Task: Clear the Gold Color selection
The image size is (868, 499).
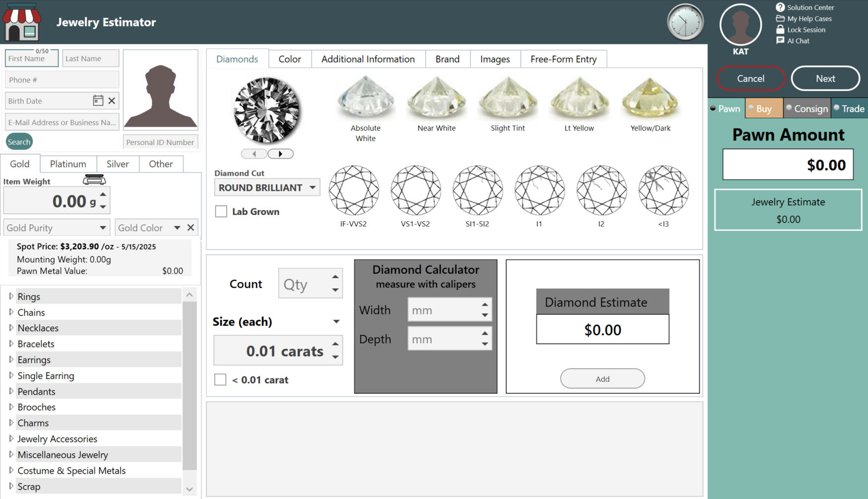Action: point(191,227)
